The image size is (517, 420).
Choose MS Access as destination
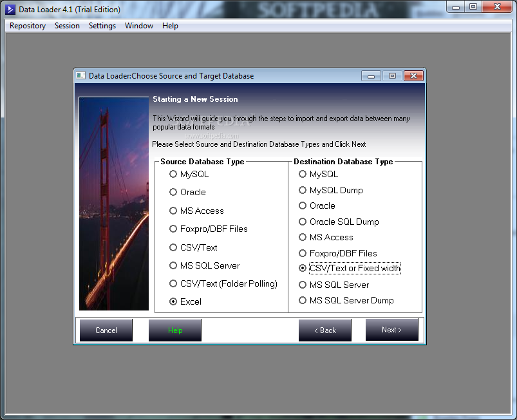pyautogui.click(x=326, y=237)
